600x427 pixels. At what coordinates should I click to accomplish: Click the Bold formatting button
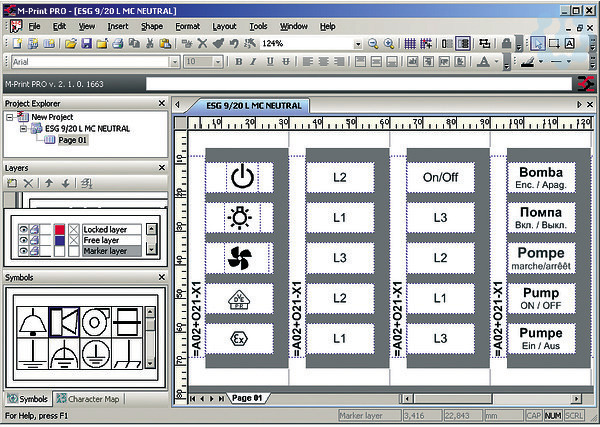(240, 62)
